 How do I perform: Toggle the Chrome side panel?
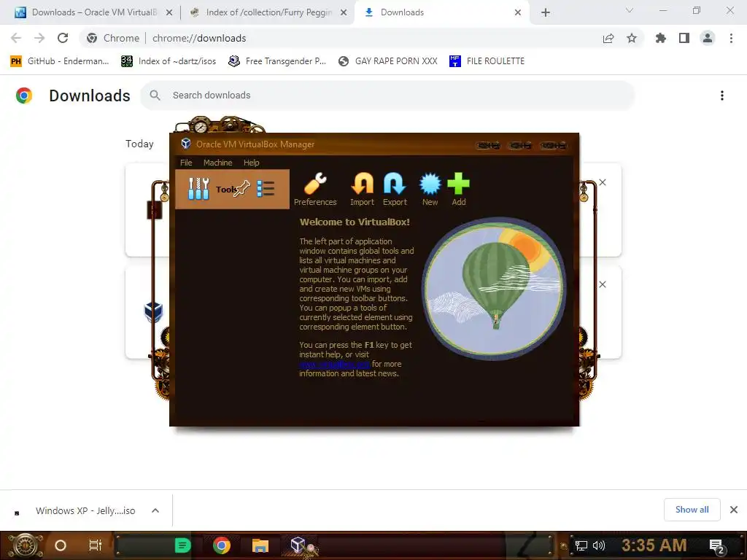[x=684, y=38]
